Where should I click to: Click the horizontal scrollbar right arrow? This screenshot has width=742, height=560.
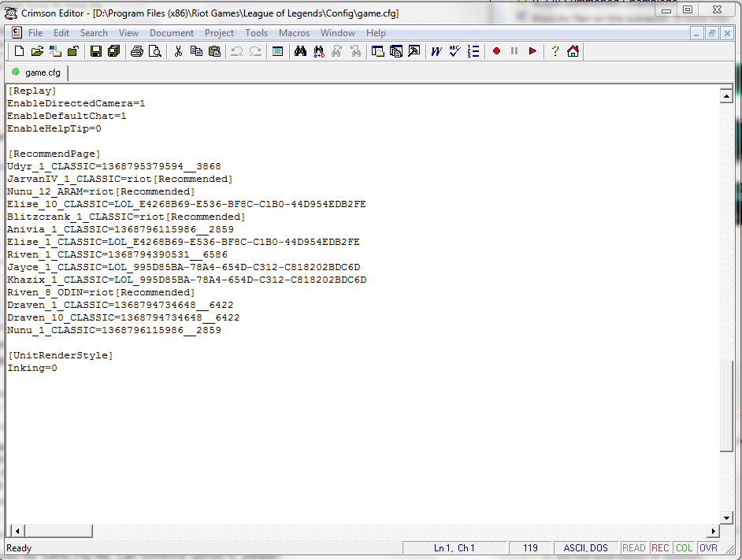(x=714, y=531)
